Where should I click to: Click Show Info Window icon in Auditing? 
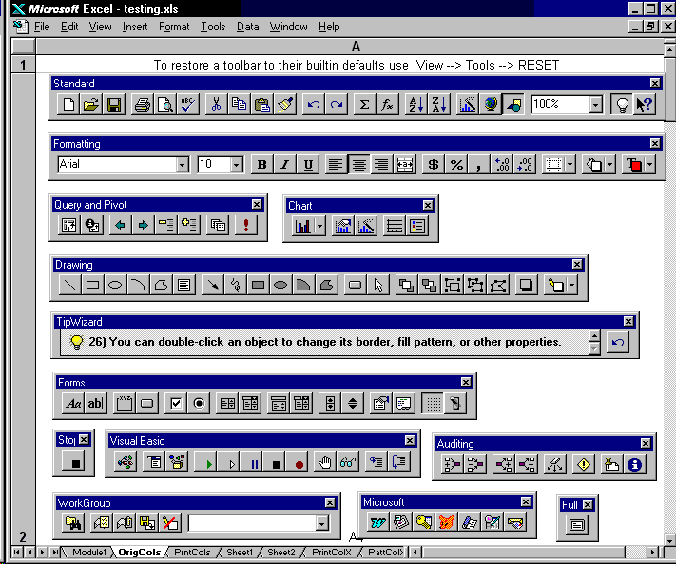pyautogui.click(x=635, y=464)
